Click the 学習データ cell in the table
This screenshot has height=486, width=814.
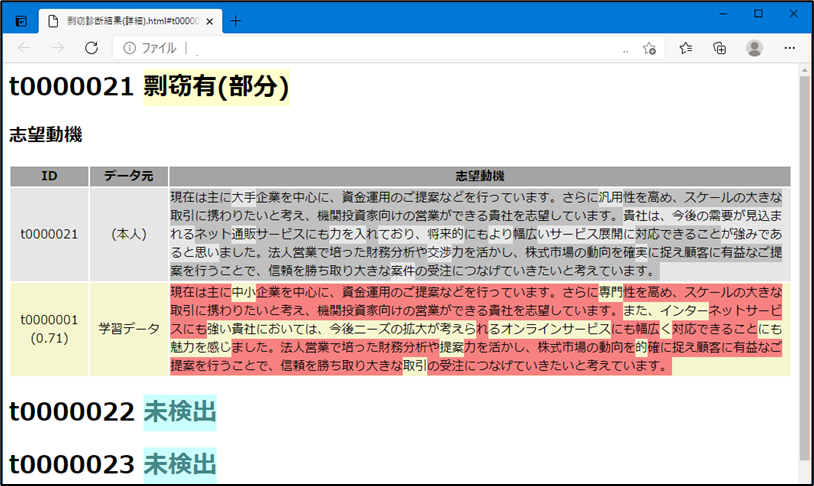129,327
